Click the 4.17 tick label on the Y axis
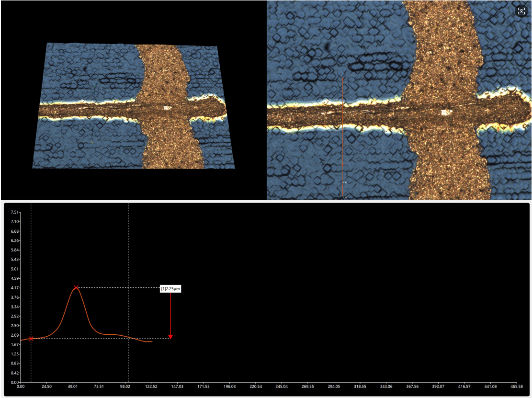The height and width of the screenshot is (398, 532). (14, 288)
